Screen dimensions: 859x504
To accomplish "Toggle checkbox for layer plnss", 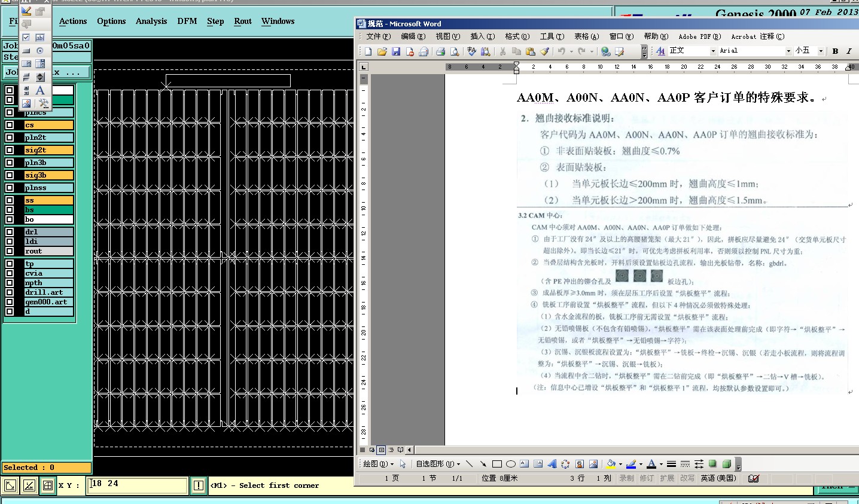I will pos(10,188).
